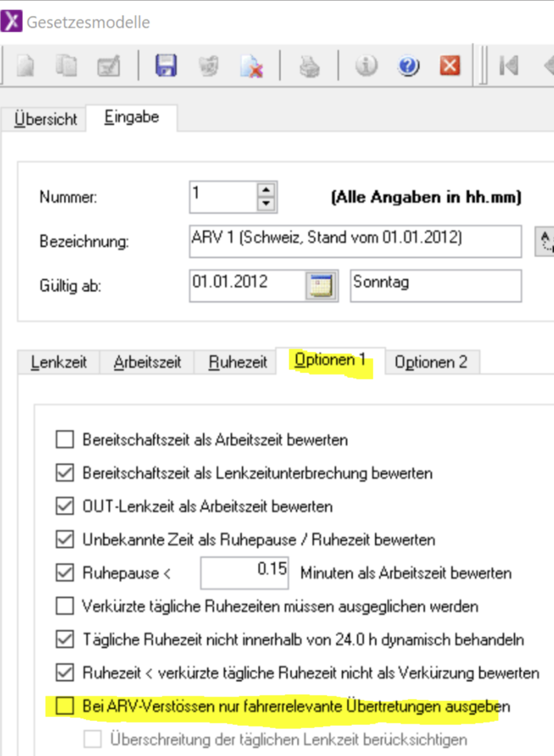Viewport: 554px width, 756px height.
Task: Increase Nummer with the up spinner arrow
Action: pyautogui.click(x=266, y=189)
